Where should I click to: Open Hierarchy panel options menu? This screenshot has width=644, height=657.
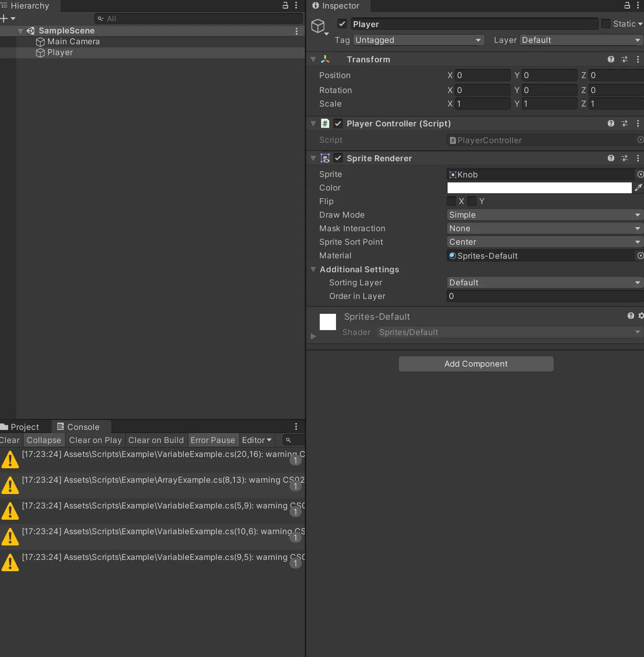296,5
